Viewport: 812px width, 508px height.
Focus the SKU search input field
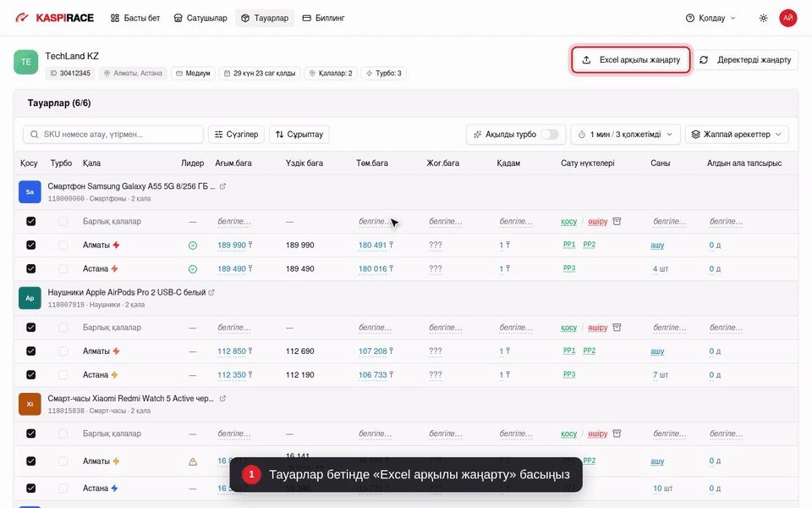click(x=113, y=135)
